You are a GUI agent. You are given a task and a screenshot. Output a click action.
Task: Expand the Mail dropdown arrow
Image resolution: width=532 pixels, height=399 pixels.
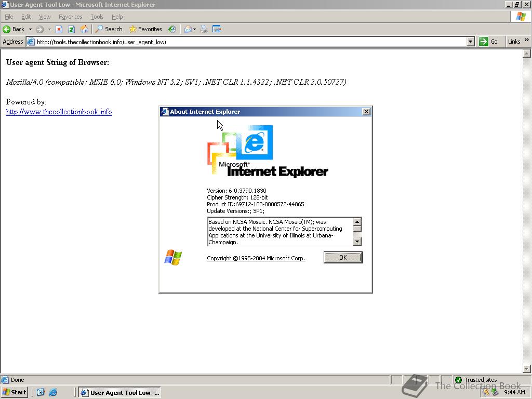[194, 29]
